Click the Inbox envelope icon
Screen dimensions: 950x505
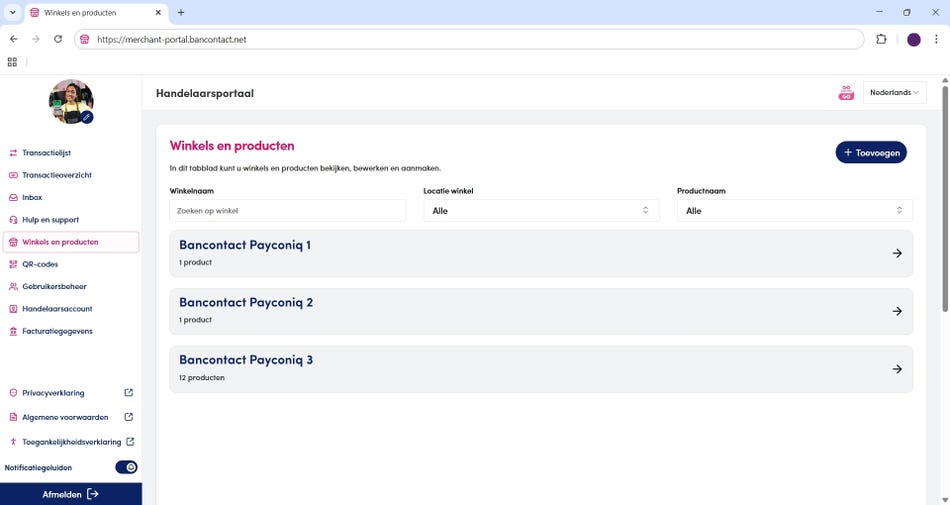13,197
